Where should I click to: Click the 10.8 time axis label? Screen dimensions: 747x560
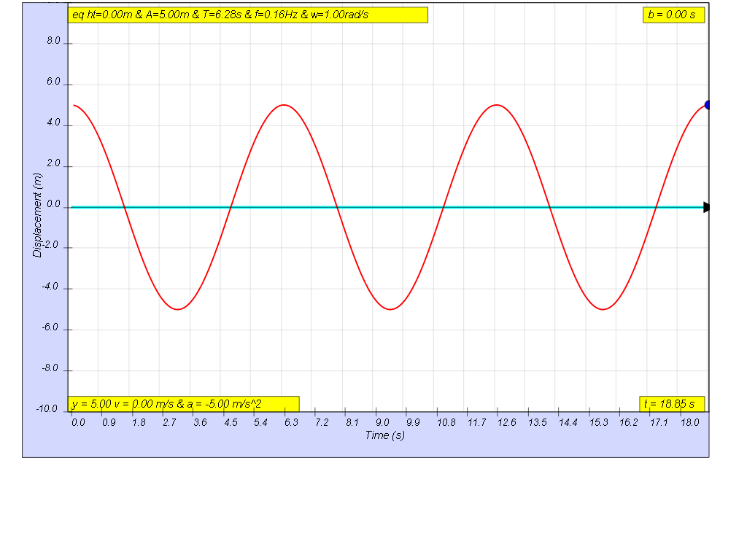click(446, 422)
